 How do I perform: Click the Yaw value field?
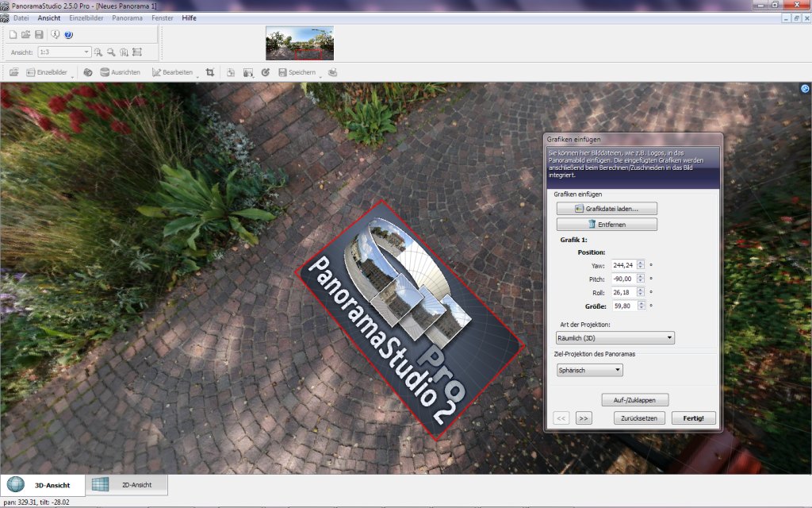pyautogui.click(x=623, y=265)
